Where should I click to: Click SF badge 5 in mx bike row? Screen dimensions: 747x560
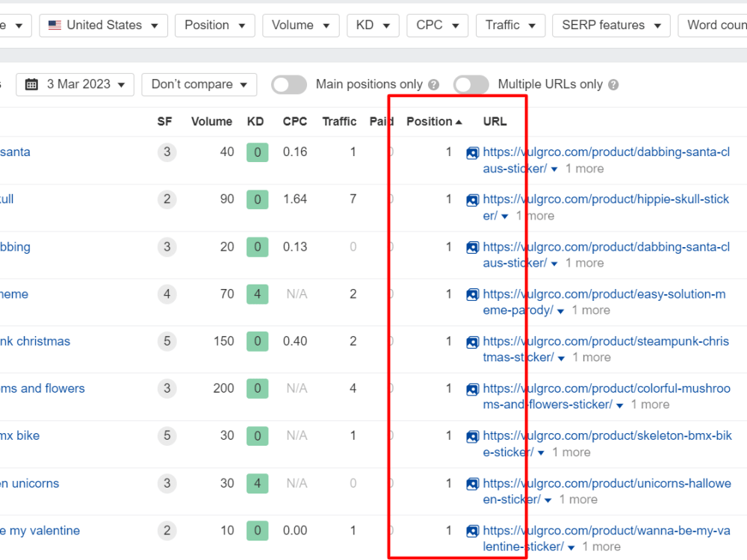167,436
